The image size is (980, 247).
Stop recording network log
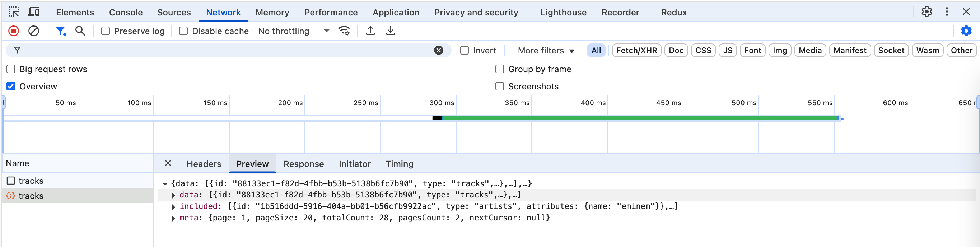coord(14,31)
